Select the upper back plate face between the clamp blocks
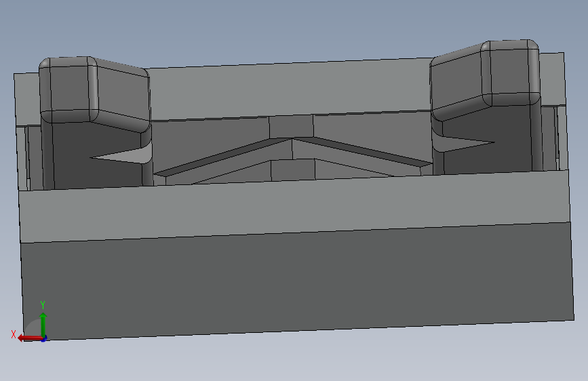Viewport: 588px width, 381px height. click(x=290, y=91)
